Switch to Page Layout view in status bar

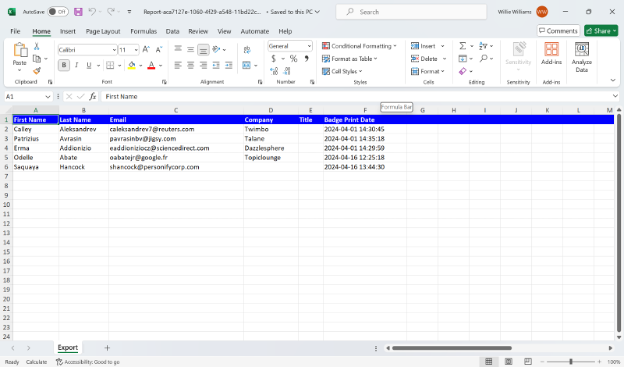509,362
